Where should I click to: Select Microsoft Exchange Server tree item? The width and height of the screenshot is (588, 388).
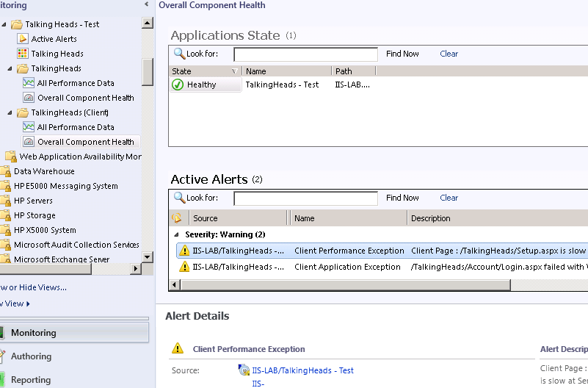pyautogui.click(x=62, y=259)
